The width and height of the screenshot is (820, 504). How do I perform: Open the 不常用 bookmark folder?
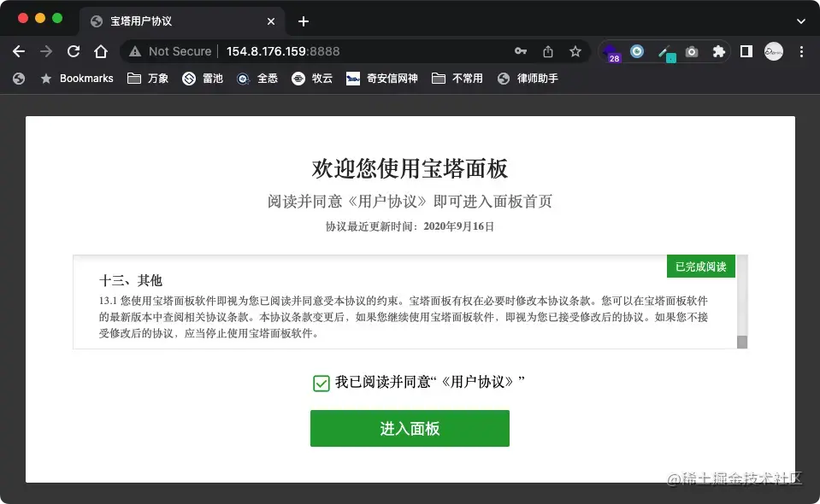pyautogui.click(x=457, y=79)
